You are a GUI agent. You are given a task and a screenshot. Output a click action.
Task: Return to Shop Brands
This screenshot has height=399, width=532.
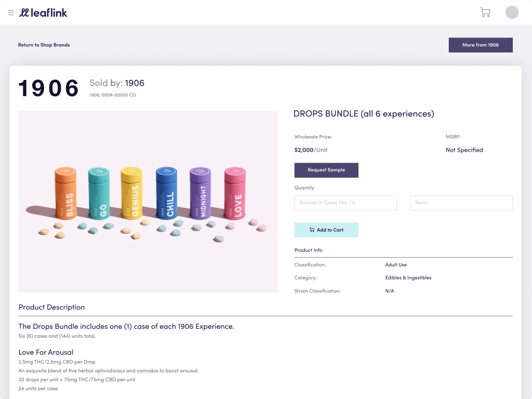pos(44,45)
